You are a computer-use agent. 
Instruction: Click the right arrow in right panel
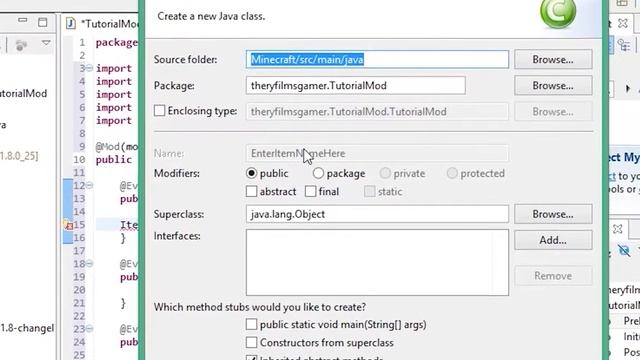pyautogui.click(x=628, y=88)
